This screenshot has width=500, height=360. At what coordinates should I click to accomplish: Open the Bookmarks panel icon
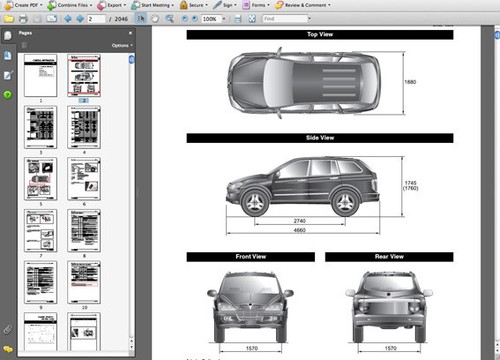(x=7, y=55)
